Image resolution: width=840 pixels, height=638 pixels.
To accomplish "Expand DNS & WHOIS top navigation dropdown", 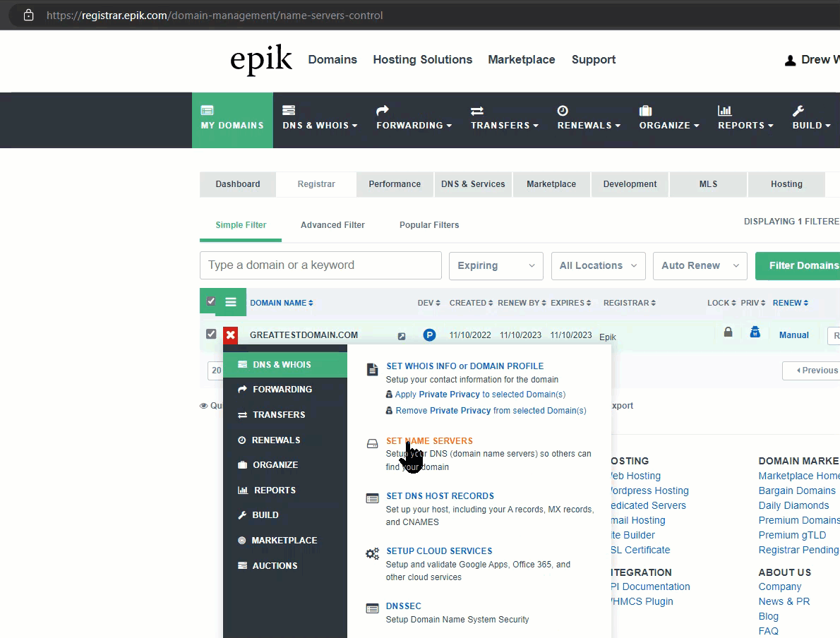I will click(320, 119).
